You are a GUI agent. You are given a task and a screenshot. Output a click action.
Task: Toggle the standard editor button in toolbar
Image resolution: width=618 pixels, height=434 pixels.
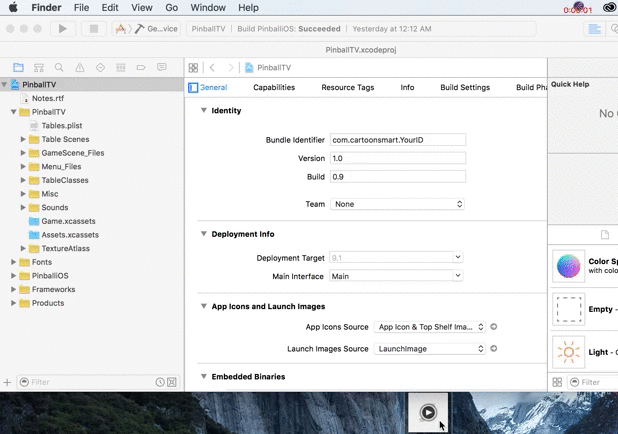595,29
